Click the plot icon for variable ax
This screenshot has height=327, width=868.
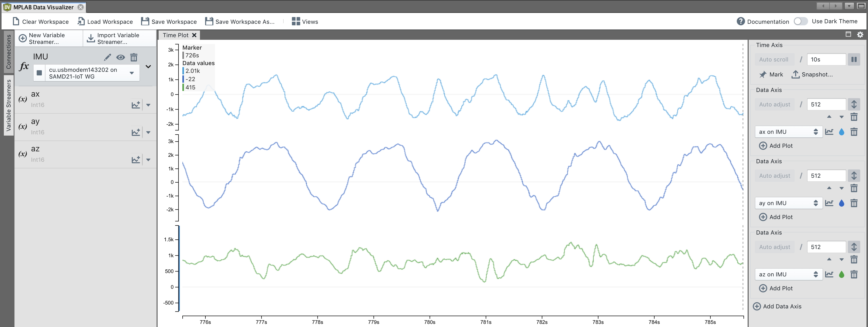[x=135, y=105]
